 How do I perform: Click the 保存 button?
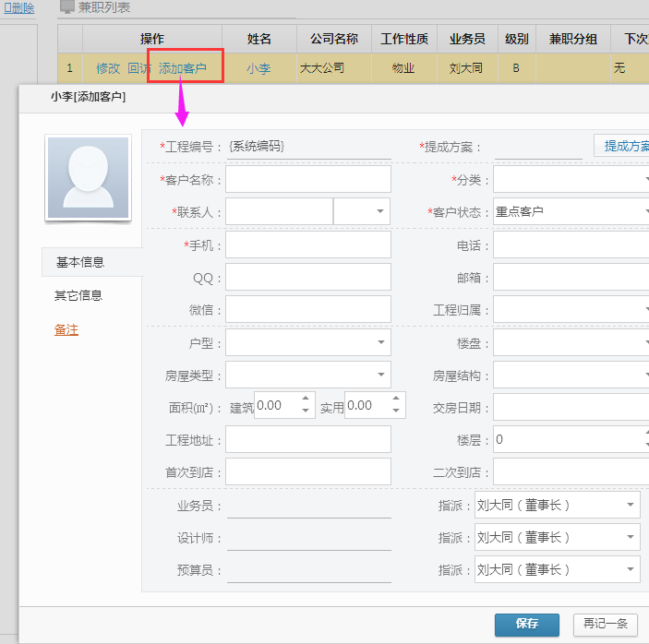tap(526, 624)
